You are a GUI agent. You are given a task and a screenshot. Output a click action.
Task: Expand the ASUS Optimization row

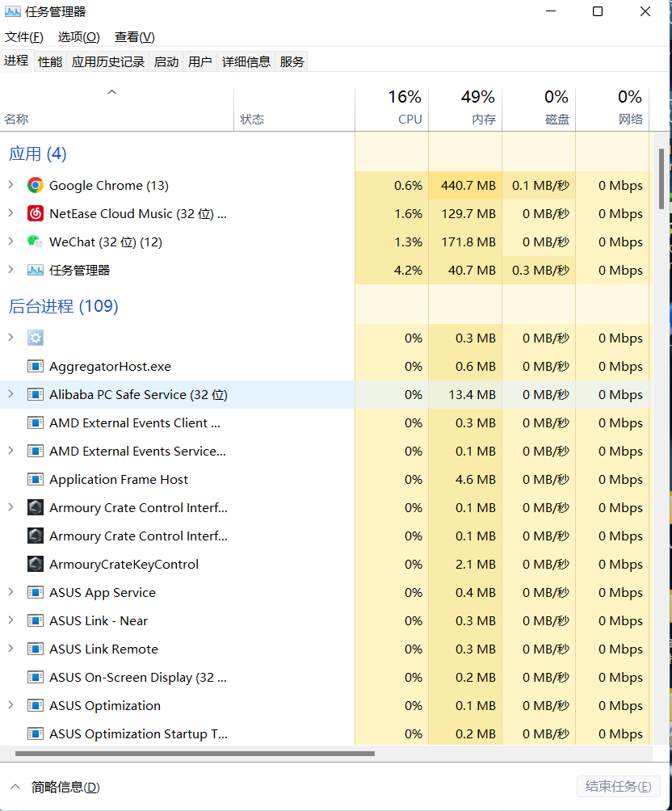[10, 704]
